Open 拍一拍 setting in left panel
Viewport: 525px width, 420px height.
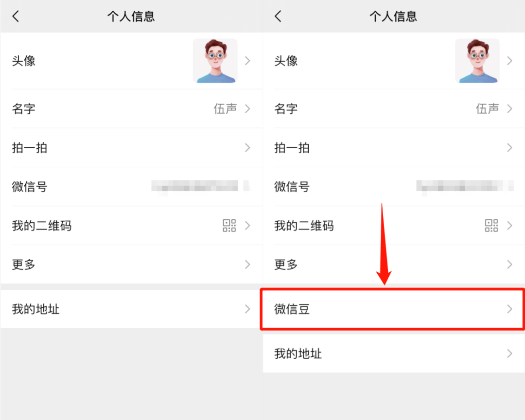click(x=132, y=148)
